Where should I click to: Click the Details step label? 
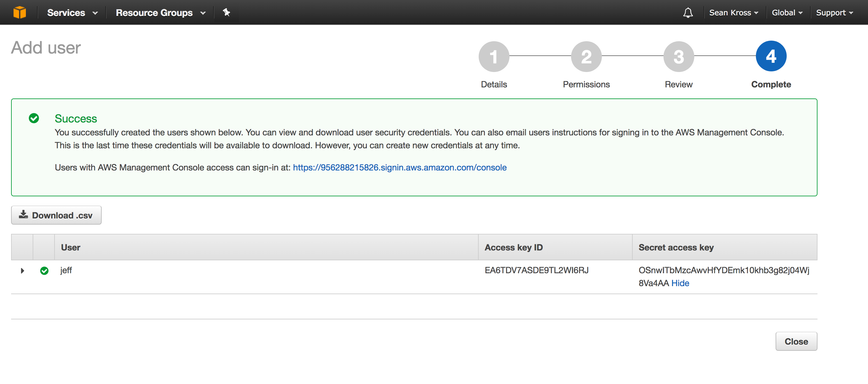tap(494, 84)
